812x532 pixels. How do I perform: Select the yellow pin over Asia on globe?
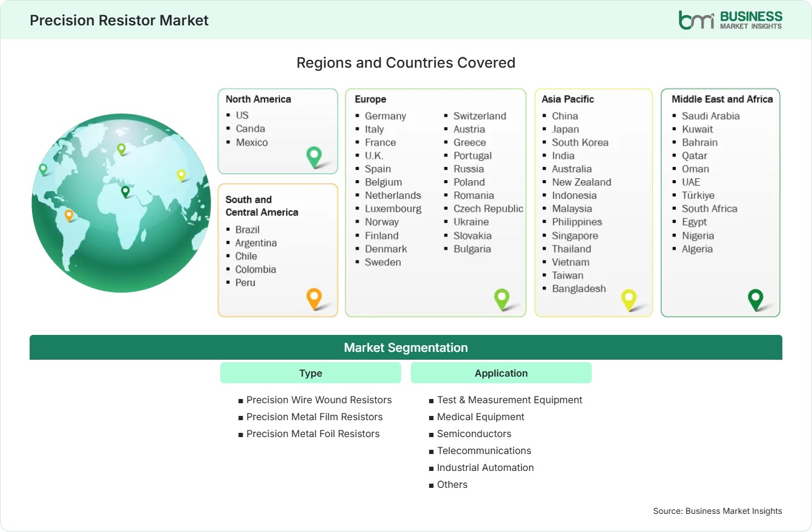[x=181, y=175]
